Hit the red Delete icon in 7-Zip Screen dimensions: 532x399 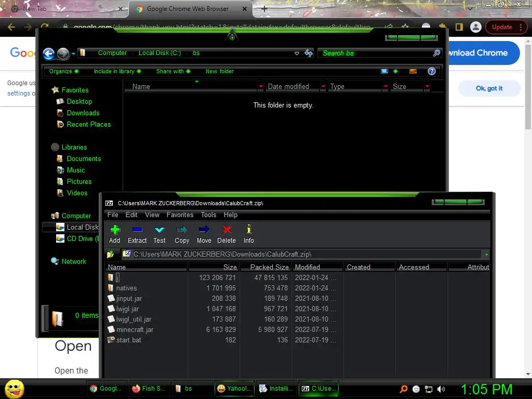227,234
